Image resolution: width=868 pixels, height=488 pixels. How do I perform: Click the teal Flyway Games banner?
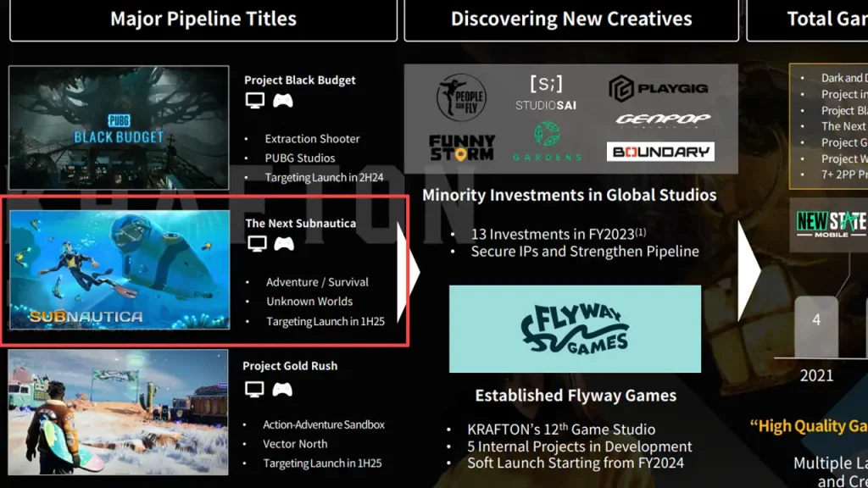pos(575,329)
